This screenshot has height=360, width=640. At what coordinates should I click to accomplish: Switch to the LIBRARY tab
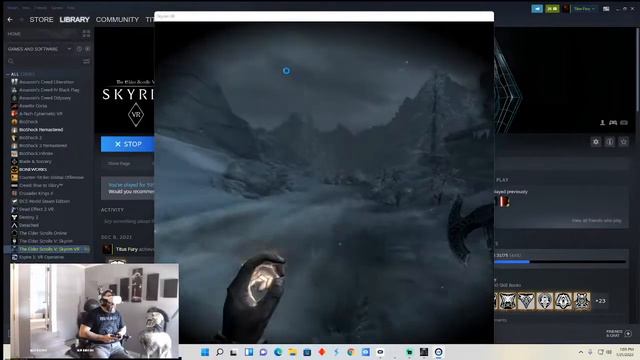(74, 20)
